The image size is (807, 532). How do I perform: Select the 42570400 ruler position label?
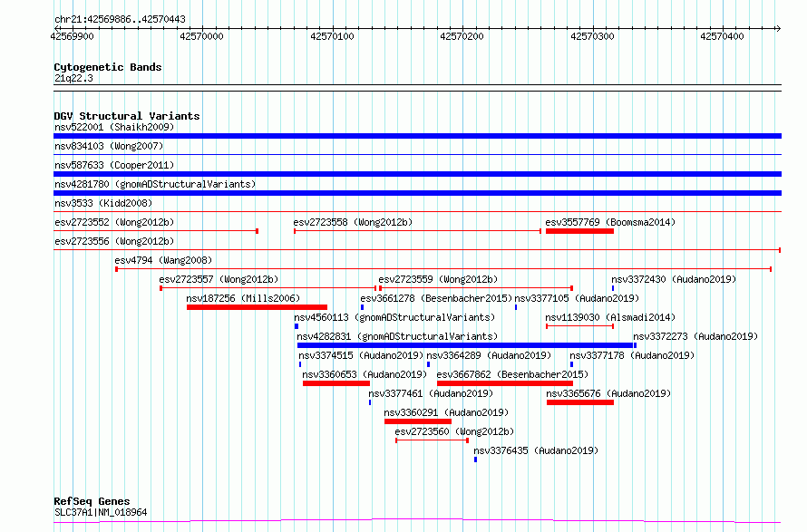coord(722,36)
